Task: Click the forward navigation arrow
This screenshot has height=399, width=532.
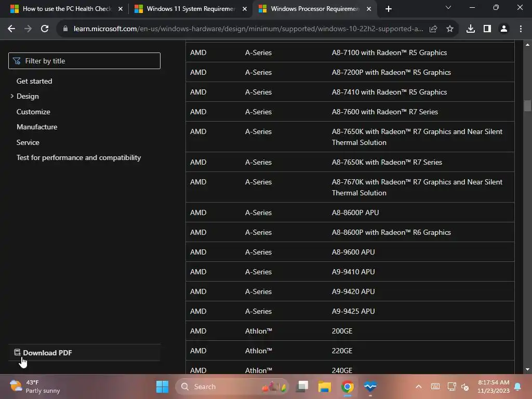Action: pos(28,29)
